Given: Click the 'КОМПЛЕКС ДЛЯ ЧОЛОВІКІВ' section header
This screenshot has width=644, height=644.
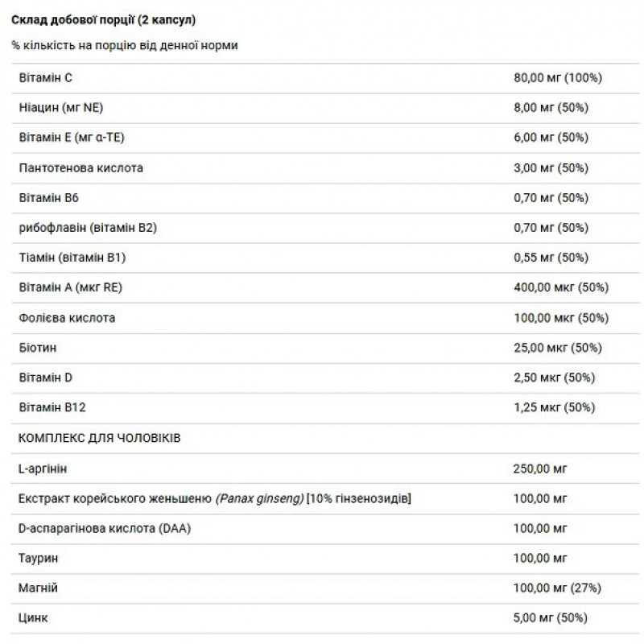Looking at the screenshot, I should 98,438.
